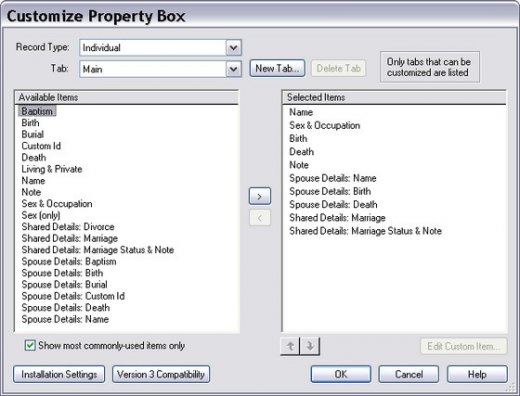Select Death in Available Items
The image size is (520, 396).
click(x=34, y=157)
